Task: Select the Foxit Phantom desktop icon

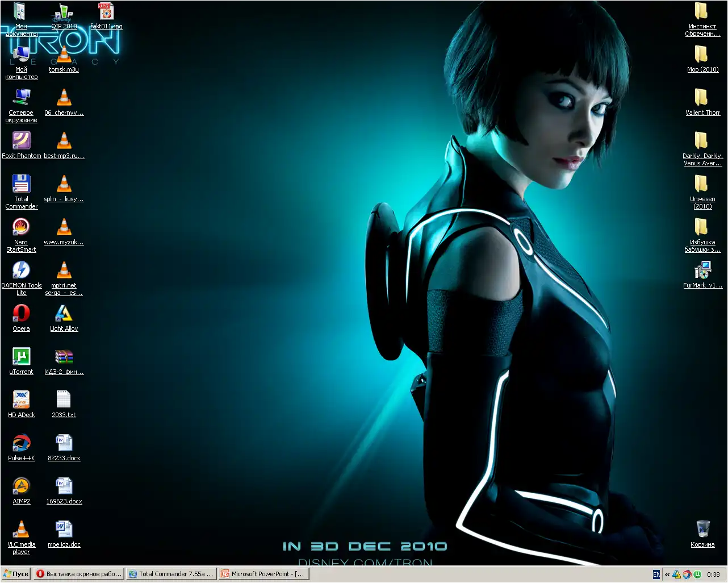Action: [x=21, y=141]
